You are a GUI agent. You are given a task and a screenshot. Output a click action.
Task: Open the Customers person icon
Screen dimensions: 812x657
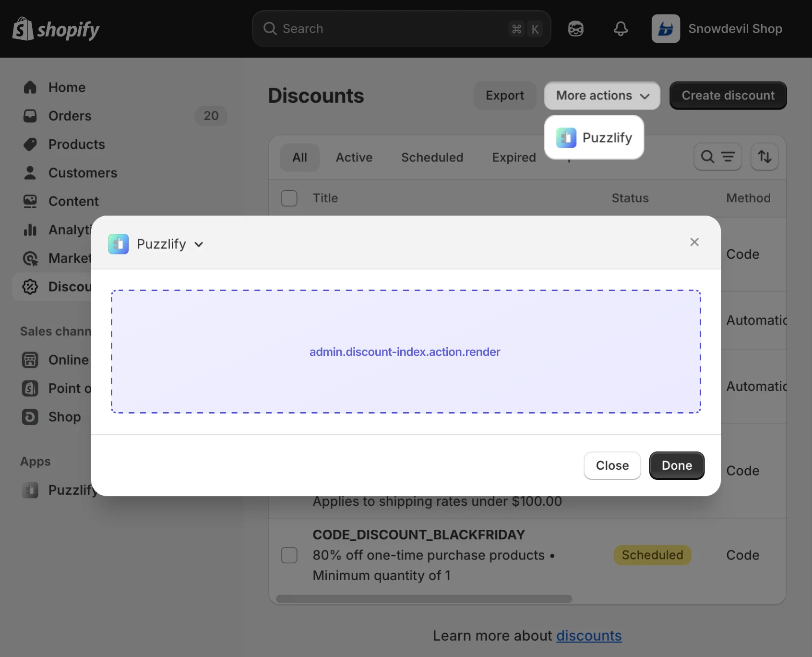click(30, 173)
